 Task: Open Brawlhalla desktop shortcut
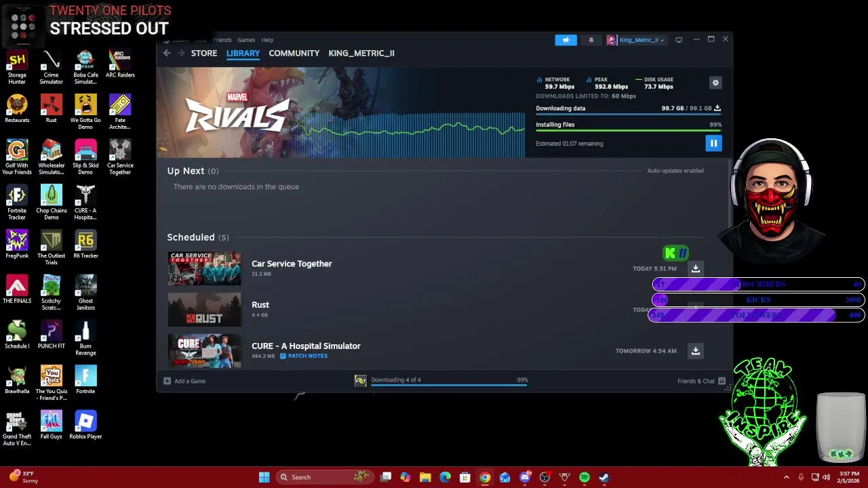(17, 380)
